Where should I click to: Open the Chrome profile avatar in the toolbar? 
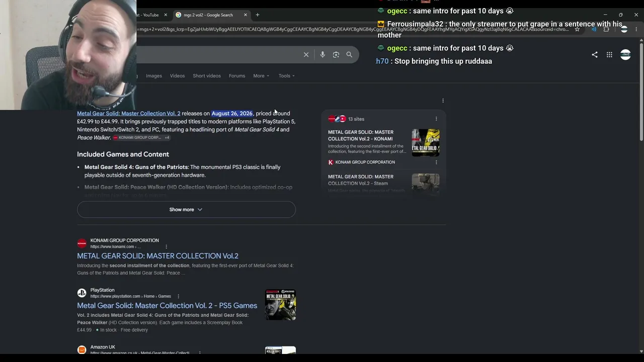pos(624,29)
